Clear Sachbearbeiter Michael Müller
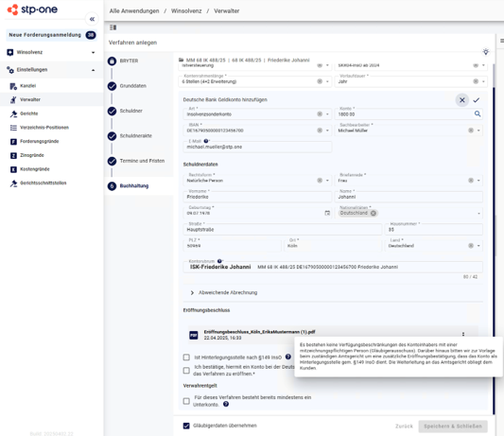Screen dimensions: 504x436 tap(471, 131)
